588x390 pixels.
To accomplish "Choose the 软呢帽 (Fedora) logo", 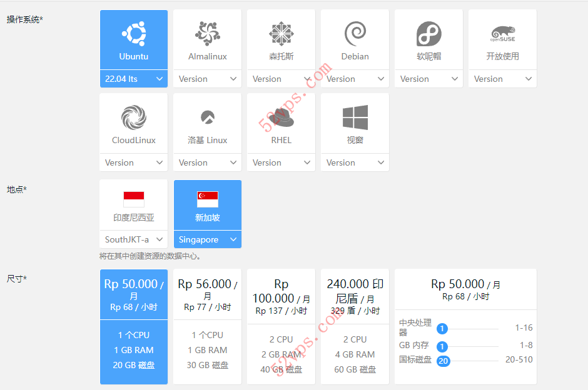I will pyautogui.click(x=429, y=34).
